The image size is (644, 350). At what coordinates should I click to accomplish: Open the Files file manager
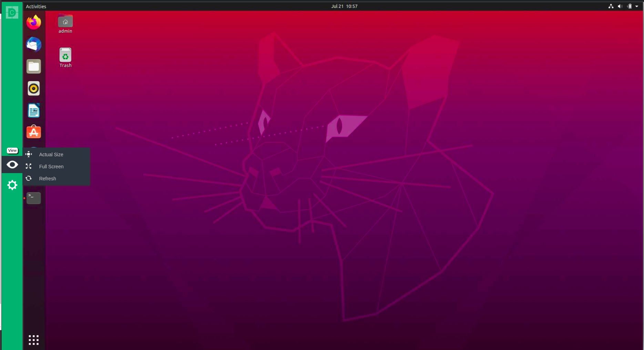pos(33,66)
